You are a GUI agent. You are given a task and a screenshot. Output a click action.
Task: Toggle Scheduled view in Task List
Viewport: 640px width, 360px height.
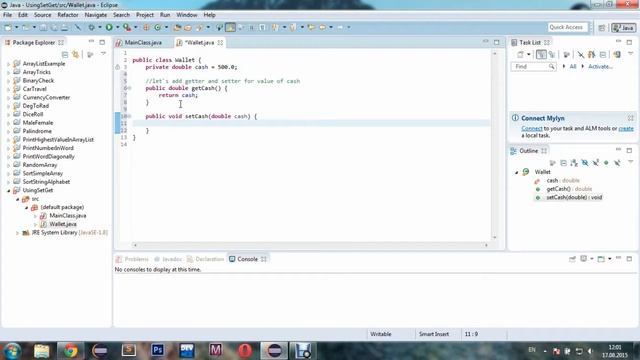[x=552, y=54]
